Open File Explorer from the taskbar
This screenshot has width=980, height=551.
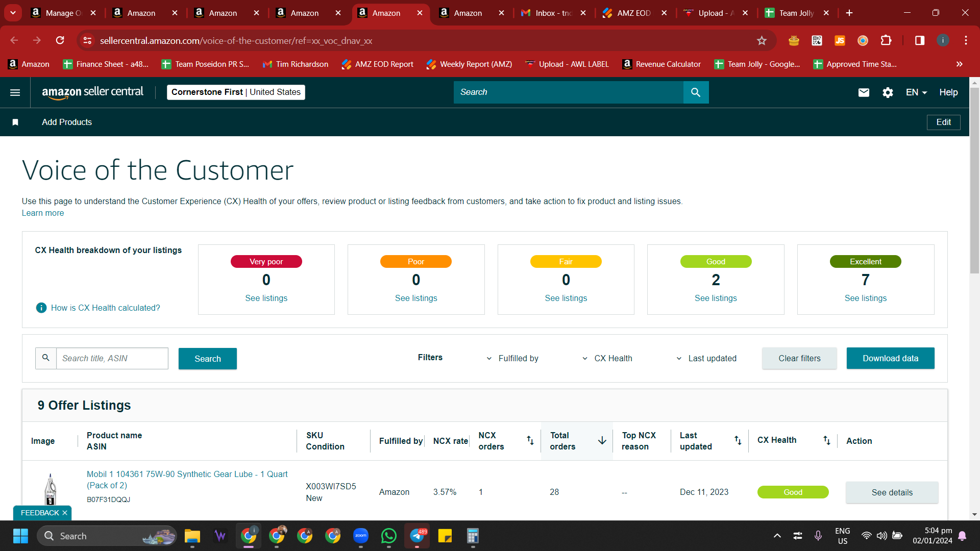192,536
